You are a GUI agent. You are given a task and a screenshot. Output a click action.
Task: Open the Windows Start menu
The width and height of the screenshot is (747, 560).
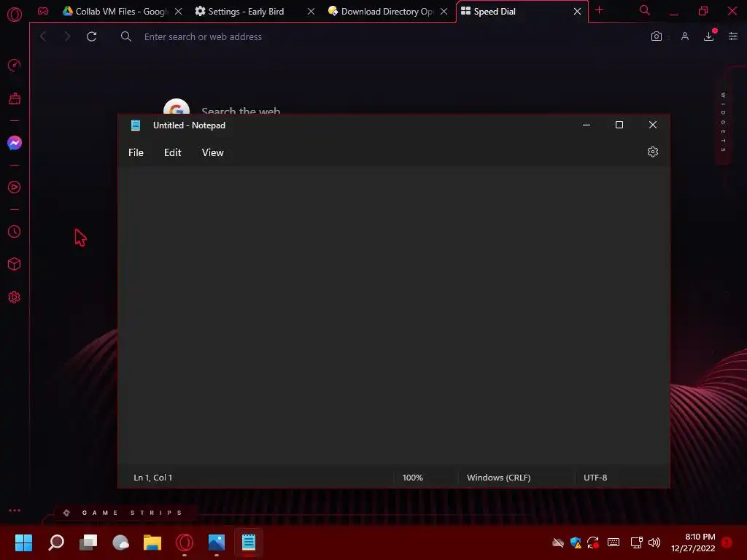click(x=23, y=542)
